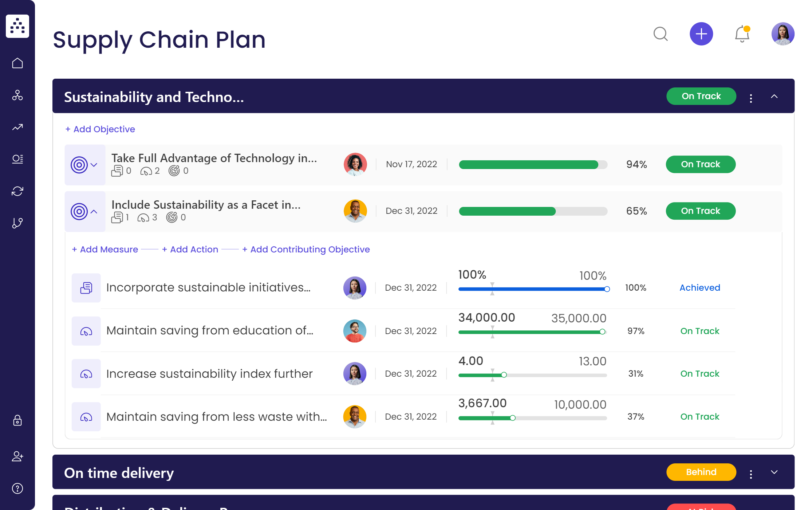Click + Add Objective link

[100, 129]
